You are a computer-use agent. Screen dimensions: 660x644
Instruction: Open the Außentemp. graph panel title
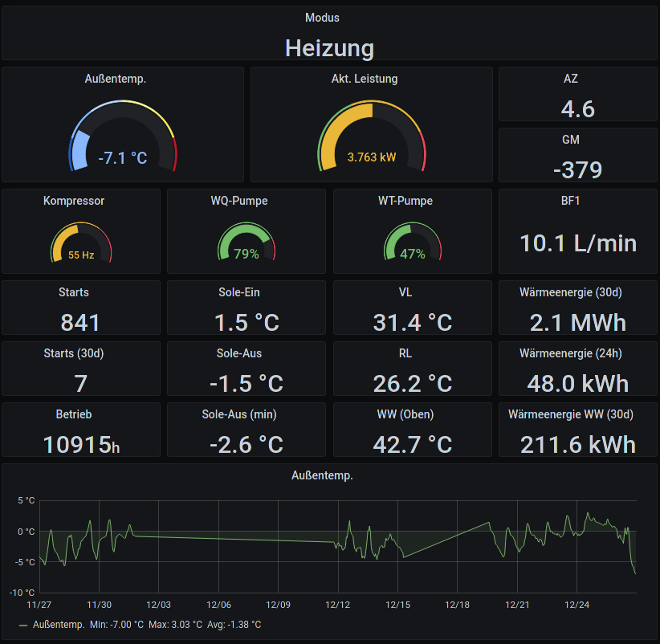pyautogui.click(x=322, y=475)
